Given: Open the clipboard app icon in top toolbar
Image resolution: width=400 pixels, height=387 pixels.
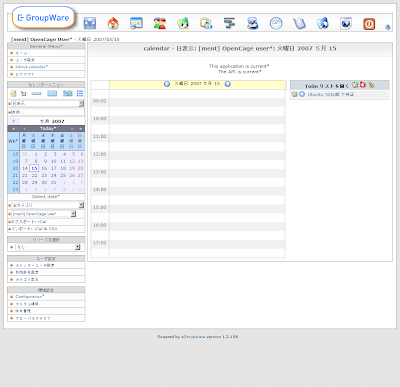Looking at the screenshot, I should 206,23.
